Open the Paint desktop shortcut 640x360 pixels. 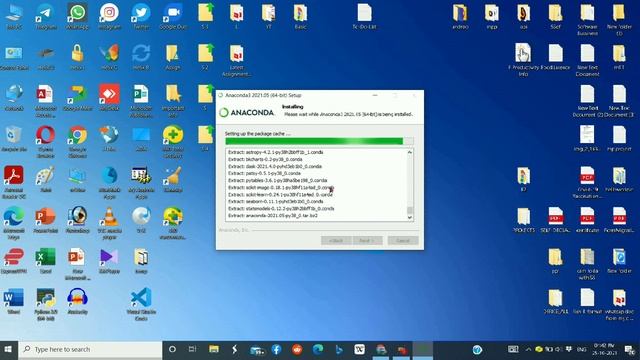pos(45,180)
